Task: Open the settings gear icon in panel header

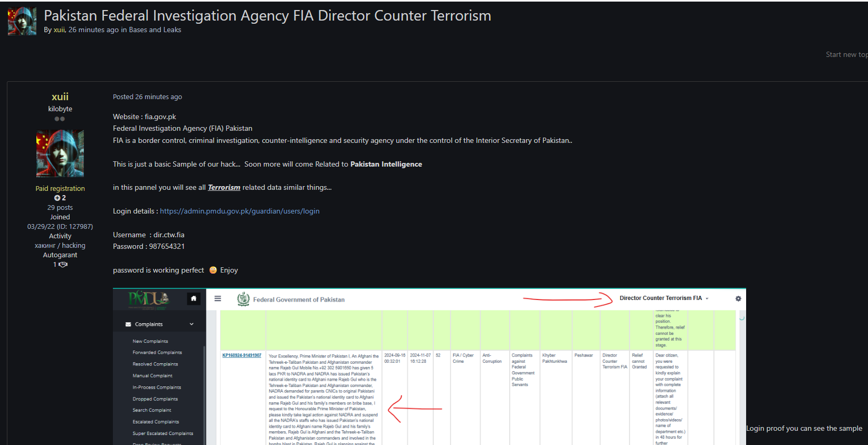Action: click(x=738, y=298)
